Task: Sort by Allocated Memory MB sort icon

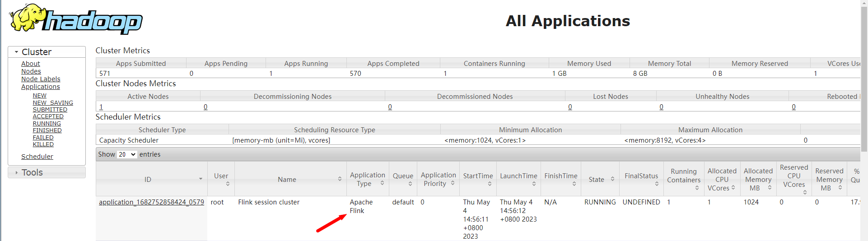Action: [x=770, y=187]
